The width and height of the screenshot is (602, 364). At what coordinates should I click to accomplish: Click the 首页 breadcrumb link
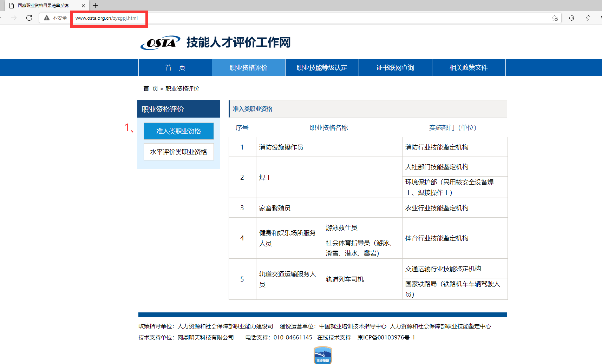coord(150,89)
